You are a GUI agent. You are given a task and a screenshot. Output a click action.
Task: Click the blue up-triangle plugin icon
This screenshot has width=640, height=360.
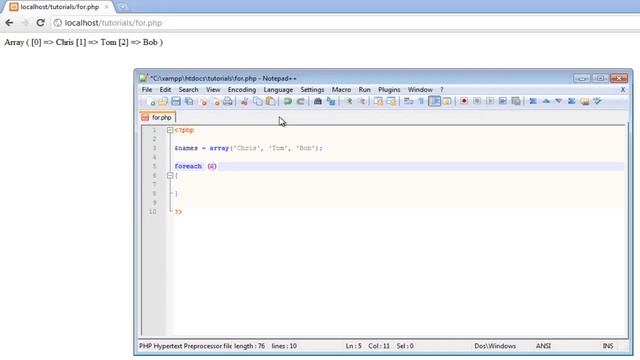[546, 101]
